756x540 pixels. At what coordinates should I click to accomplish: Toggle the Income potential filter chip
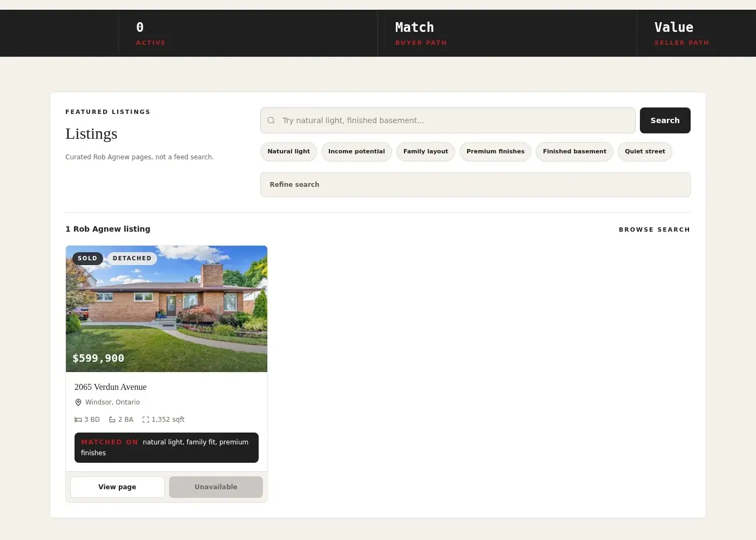click(356, 152)
